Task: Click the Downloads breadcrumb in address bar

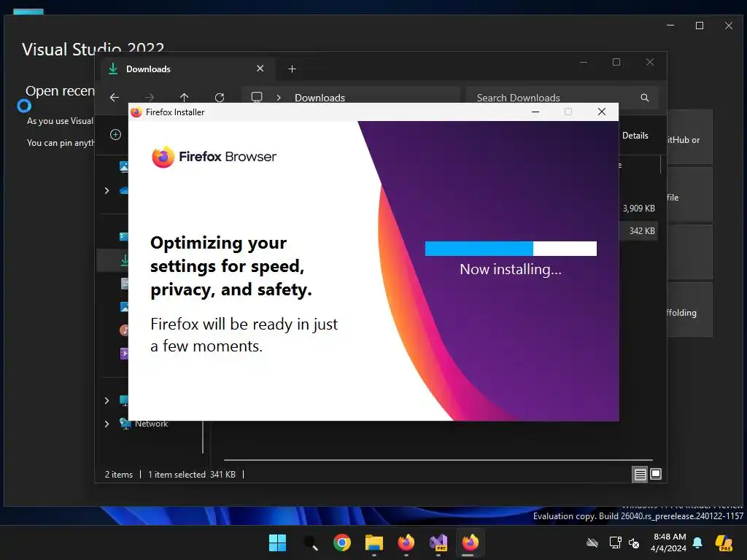Action: [320, 98]
